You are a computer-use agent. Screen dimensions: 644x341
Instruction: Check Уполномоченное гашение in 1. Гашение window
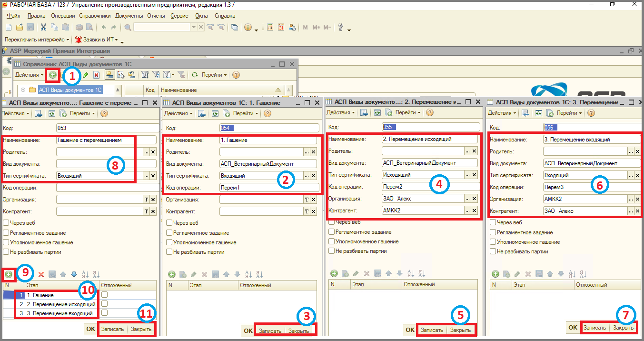click(169, 242)
